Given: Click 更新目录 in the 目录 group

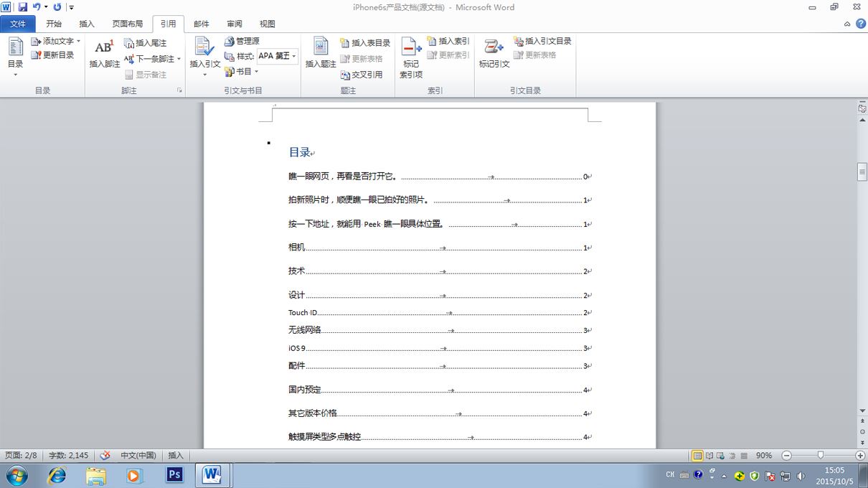Looking at the screenshot, I should pos(52,55).
